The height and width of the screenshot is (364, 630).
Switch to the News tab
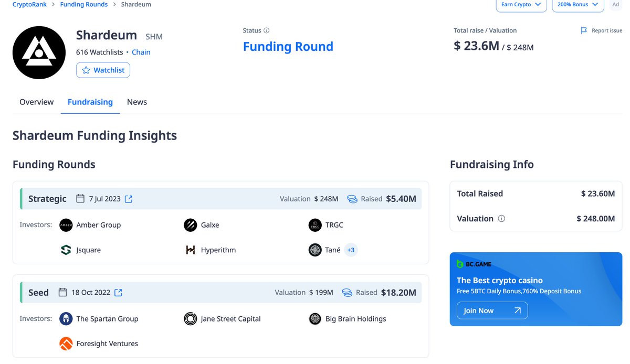pos(137,102)
